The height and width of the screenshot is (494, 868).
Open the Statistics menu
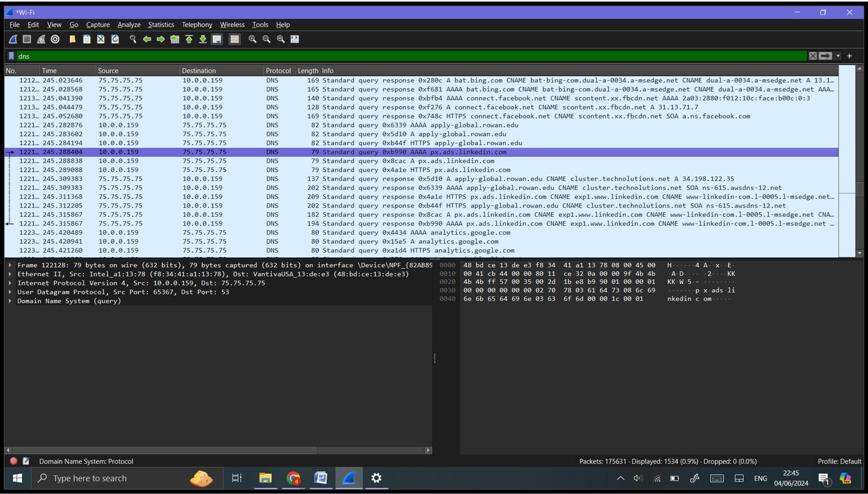[x=161, y=24]
